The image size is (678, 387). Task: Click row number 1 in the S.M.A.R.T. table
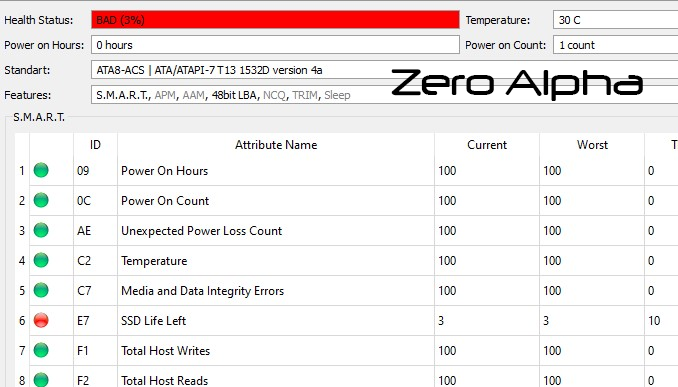pos(22,171)
